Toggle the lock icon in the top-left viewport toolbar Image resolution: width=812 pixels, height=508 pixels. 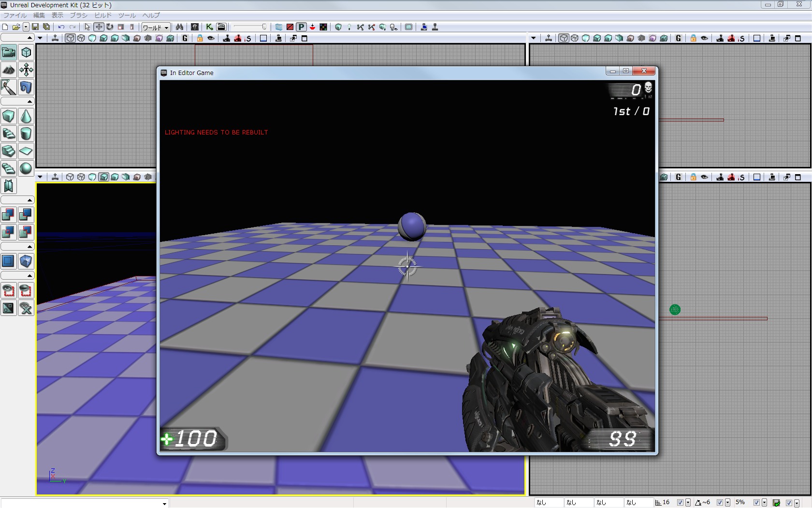[200, 38]
